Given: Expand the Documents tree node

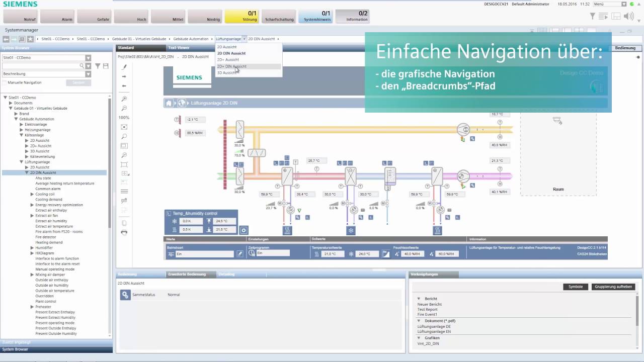Looking at the screenshot, I should [x=11, y=103].
